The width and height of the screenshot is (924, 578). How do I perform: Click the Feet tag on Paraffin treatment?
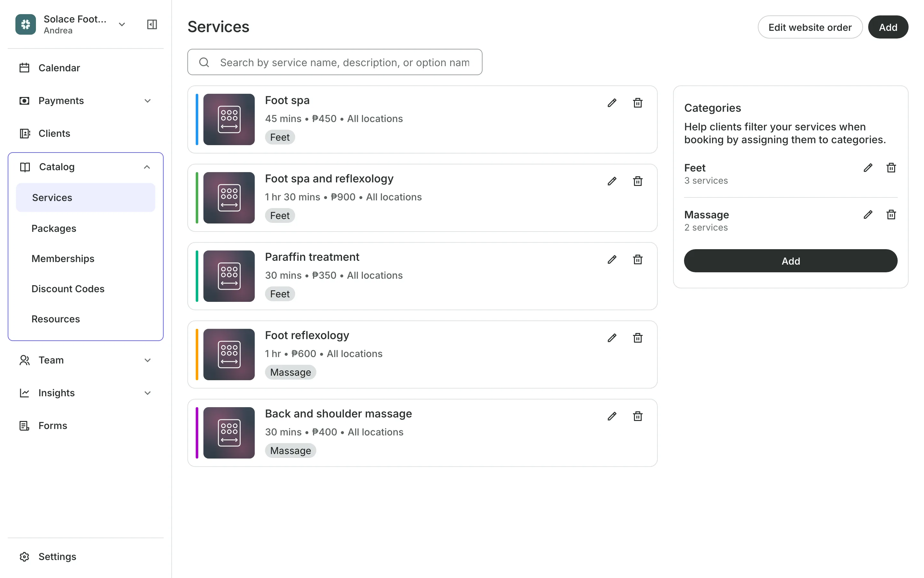(x=280, y=294)
